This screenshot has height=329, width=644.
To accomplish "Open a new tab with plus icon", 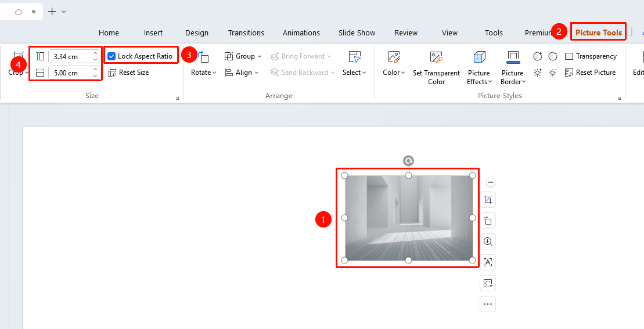I will [x=52, y=12].
